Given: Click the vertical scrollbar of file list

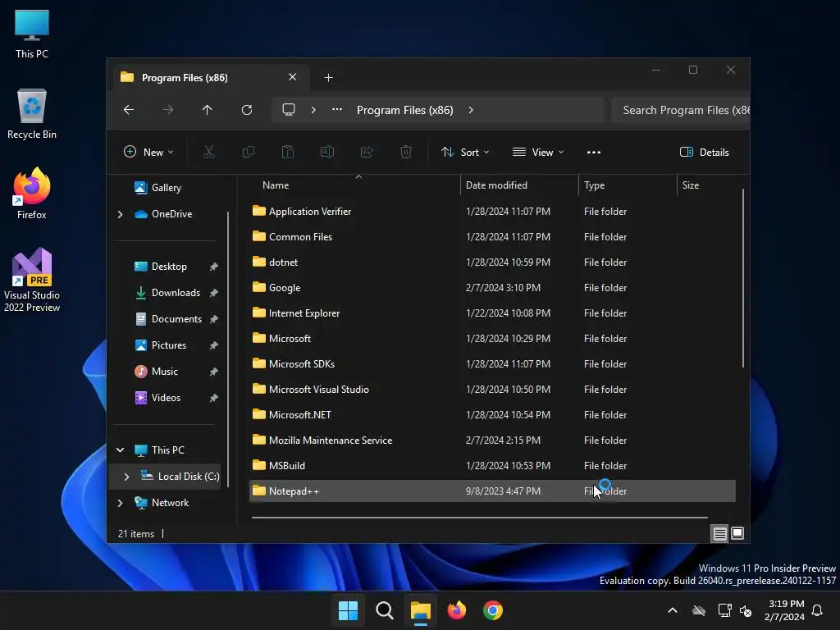Looking at the screenshot, I should (x=743, y=277).
